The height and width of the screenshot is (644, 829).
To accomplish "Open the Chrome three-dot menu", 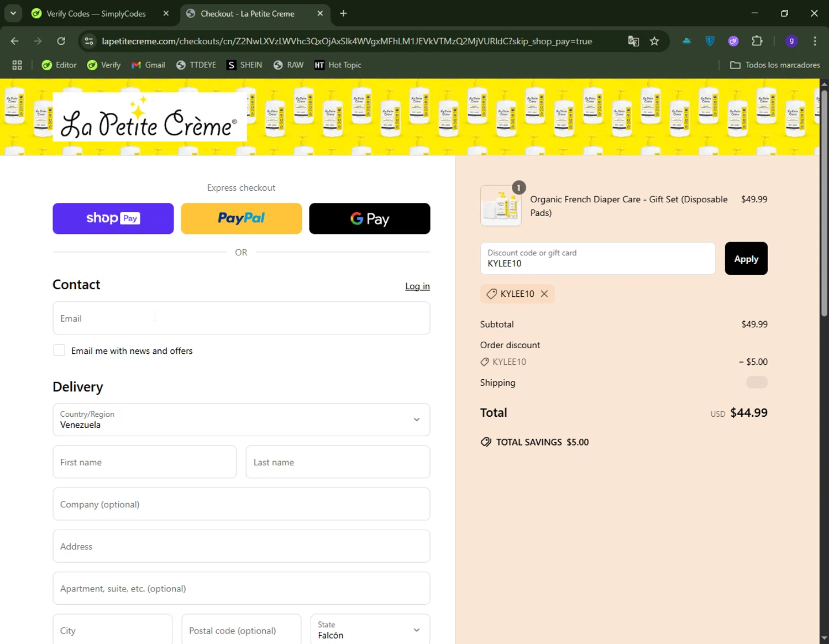I will point(815,41).
